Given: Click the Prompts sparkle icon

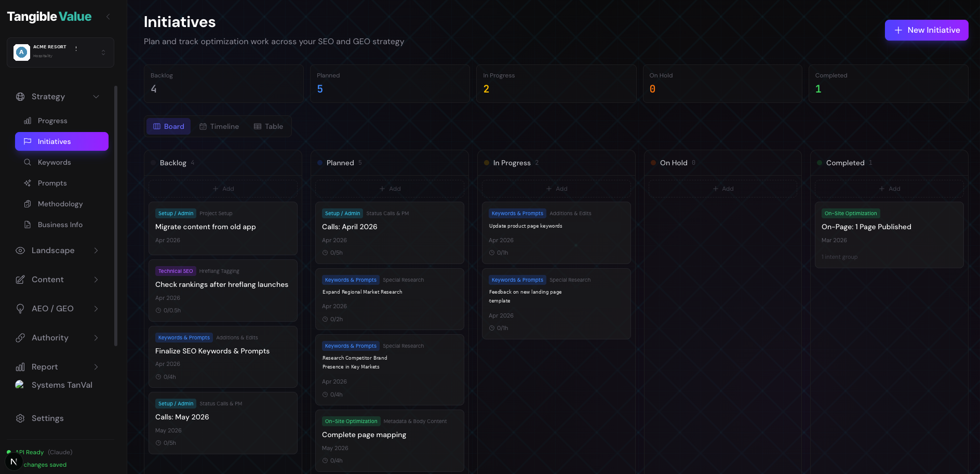Looking at the screenshot, I should click(28, 183).
